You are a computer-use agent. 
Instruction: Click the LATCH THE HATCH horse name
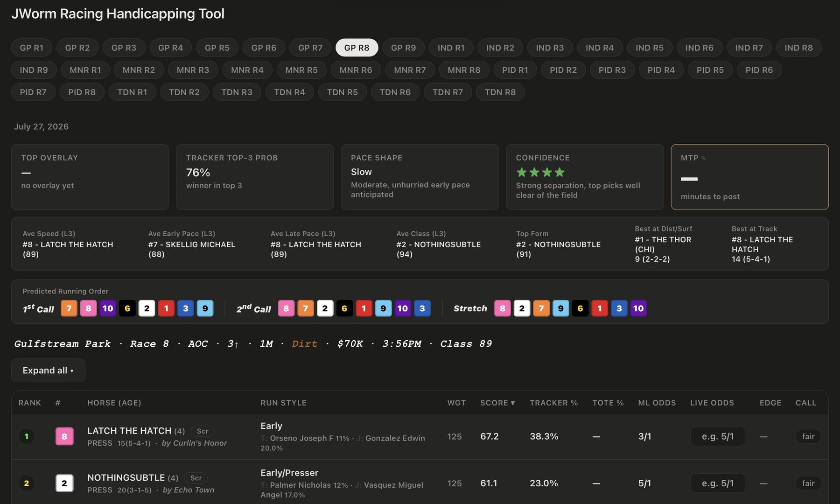tap(129, 431)
